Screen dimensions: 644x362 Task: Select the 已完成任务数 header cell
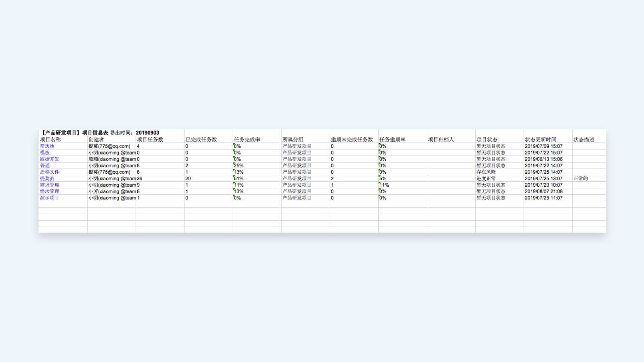[x=209, y=139]
